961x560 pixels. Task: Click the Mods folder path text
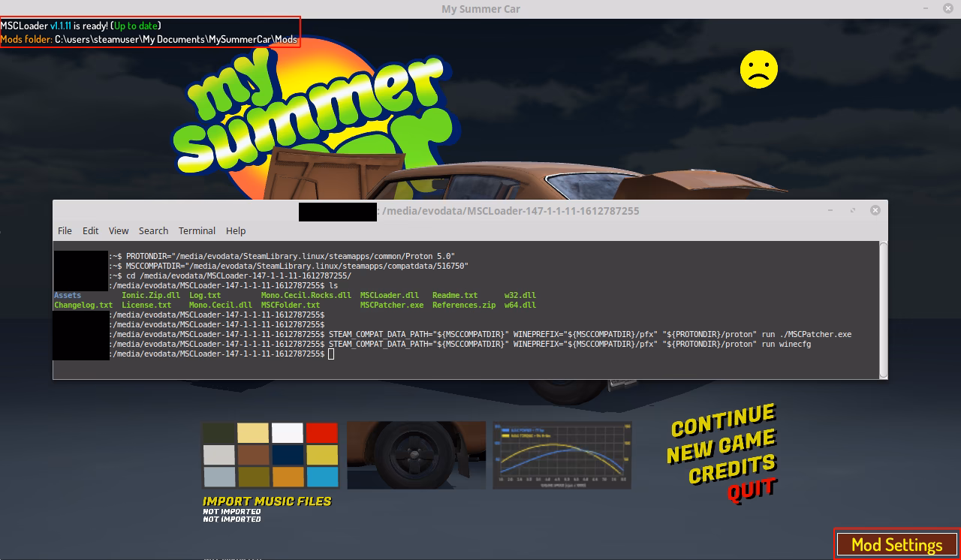176,39
